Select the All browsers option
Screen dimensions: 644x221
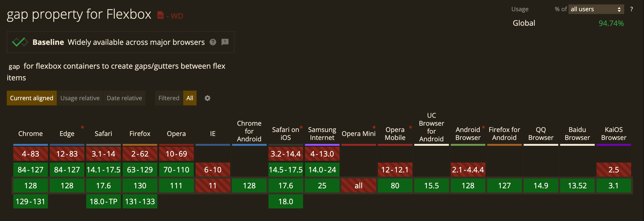[190, 98]
